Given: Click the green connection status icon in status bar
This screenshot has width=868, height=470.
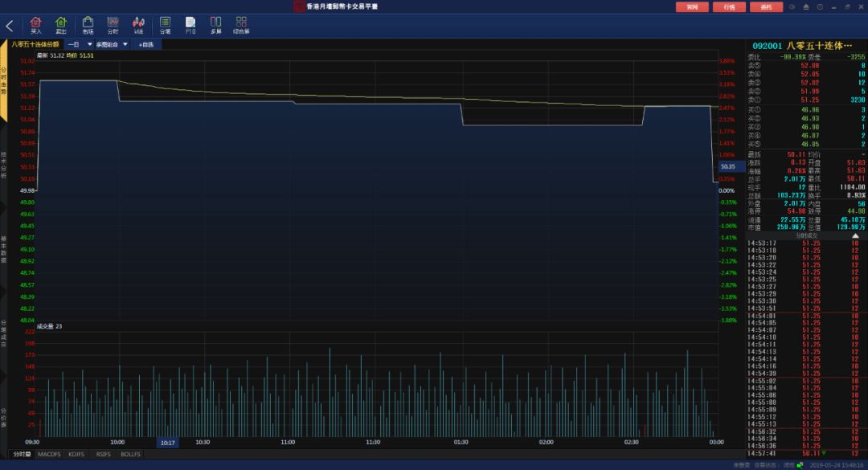Looking at the screenshot, I should 800,465.
